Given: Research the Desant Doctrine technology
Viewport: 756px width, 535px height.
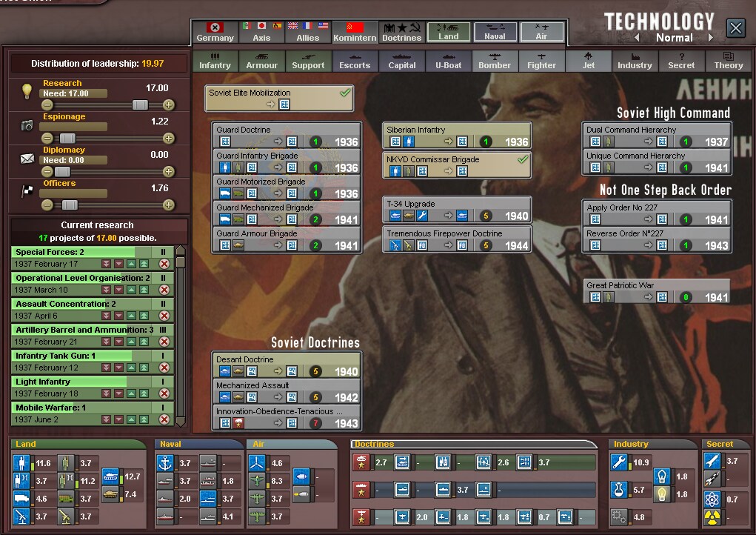Looking at the screenshot, I should point(287,365).
